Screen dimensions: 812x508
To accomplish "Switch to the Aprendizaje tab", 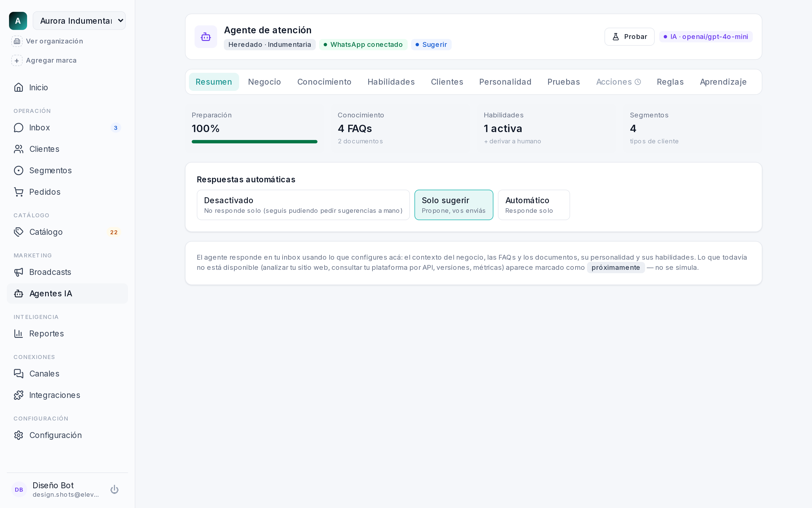I will point(723,82).
